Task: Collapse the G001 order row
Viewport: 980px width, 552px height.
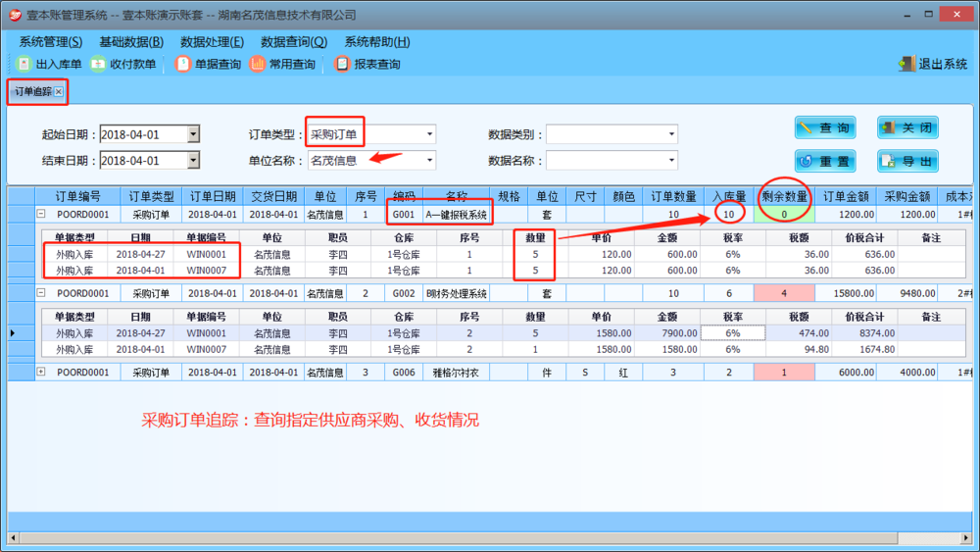Action: pos(40,214)
